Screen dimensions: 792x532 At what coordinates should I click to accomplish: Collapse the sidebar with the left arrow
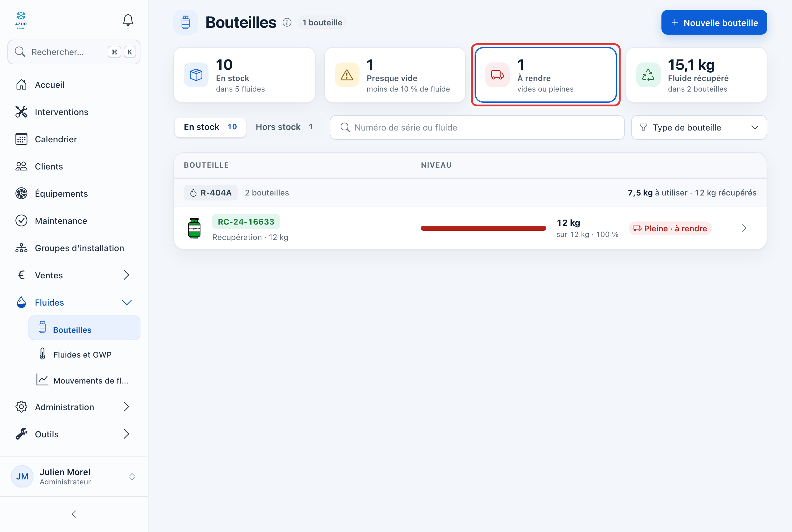point(74,514)
